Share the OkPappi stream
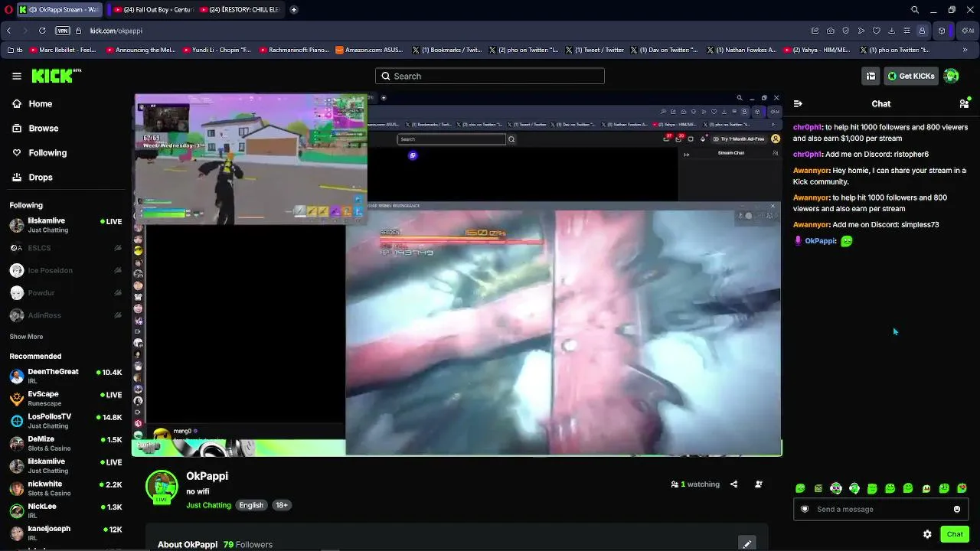Viewport: 980px width, 551px height. tap(733, 484)
